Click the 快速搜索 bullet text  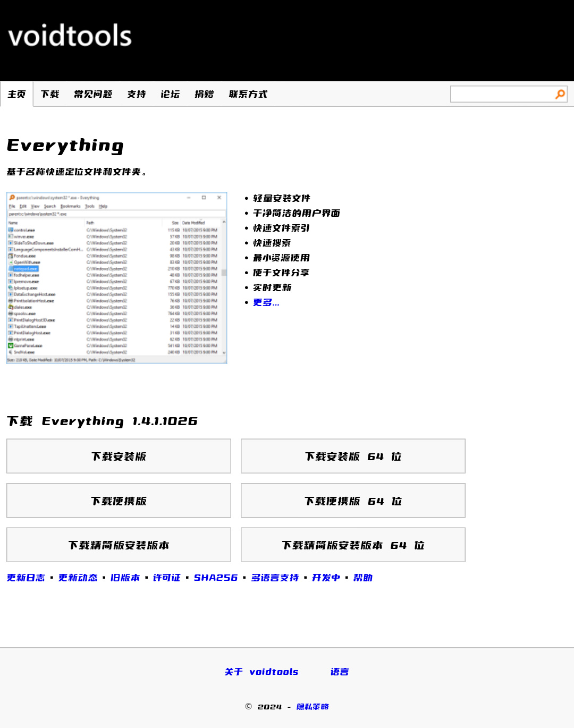[272, 243]
